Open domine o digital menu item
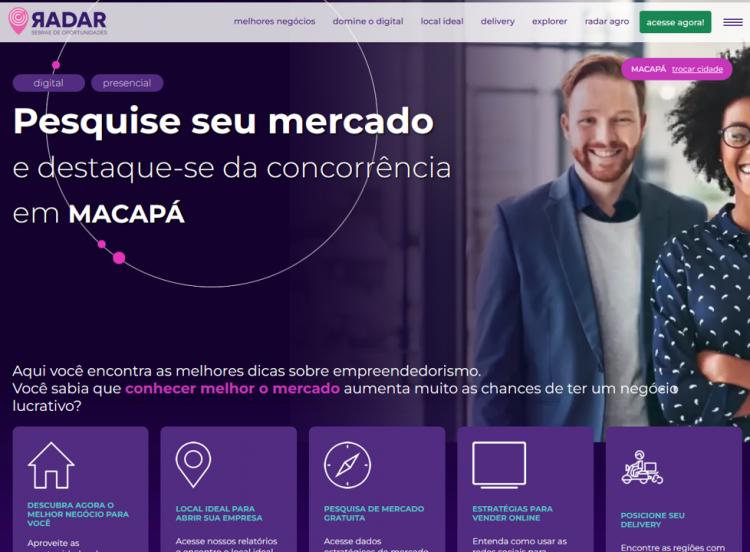750x552 pixels. [368, 22]
